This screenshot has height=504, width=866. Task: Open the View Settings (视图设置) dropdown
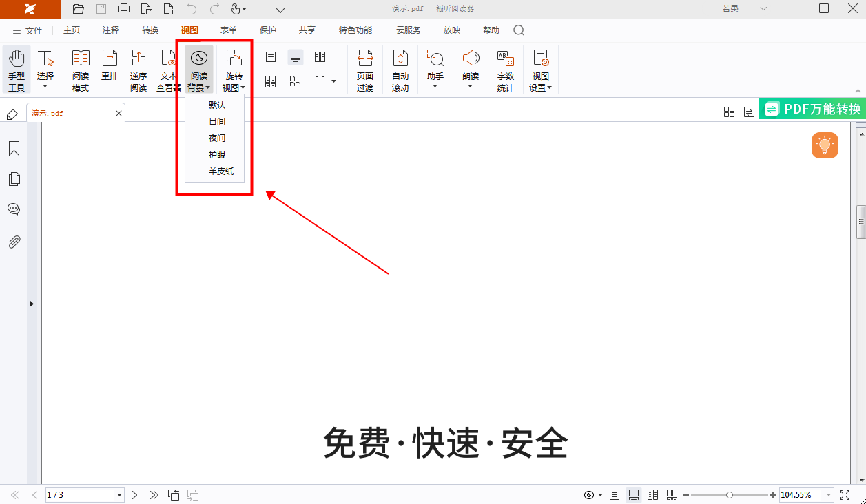(540, 69)
